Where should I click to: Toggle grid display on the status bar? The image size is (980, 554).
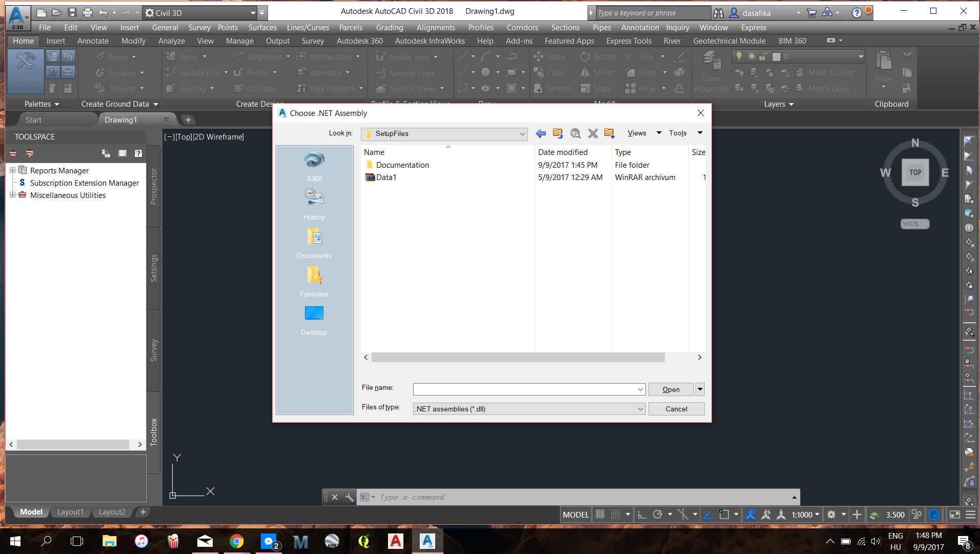(600, 515)
